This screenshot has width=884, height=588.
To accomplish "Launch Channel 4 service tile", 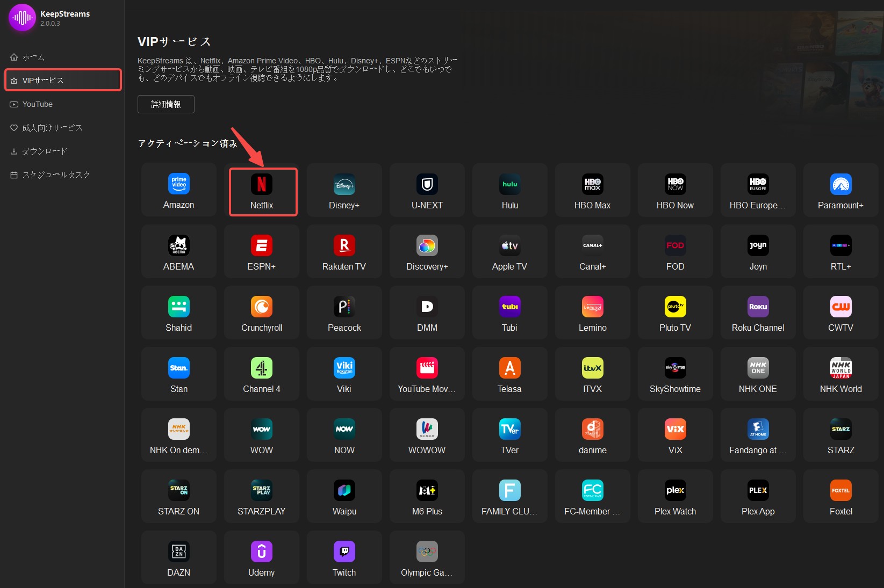I will pos(262,374).
